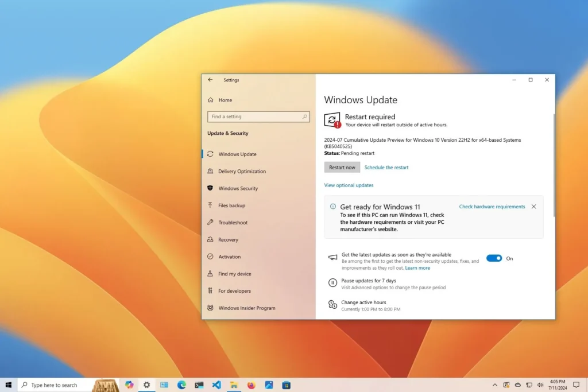Open Change active hours option
588x392 pixels.
(x=363, y=302)
